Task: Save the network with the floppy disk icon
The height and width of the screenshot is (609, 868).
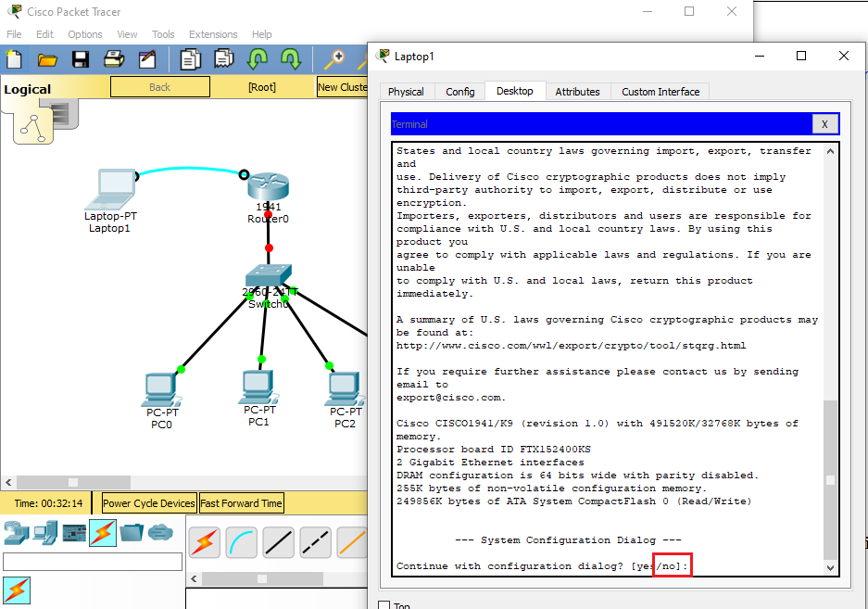Action: pyautogui.click(x=81, y=59)
